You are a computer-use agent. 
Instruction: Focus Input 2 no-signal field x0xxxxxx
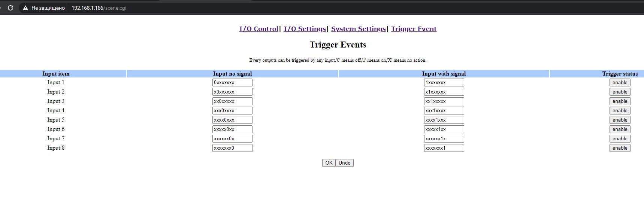tap(232, 92)
